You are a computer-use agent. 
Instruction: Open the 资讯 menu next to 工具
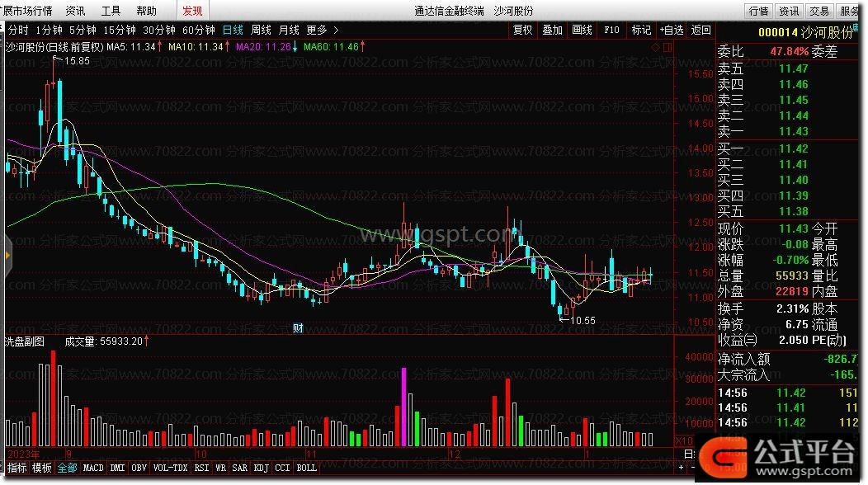(x=75, y=11)
